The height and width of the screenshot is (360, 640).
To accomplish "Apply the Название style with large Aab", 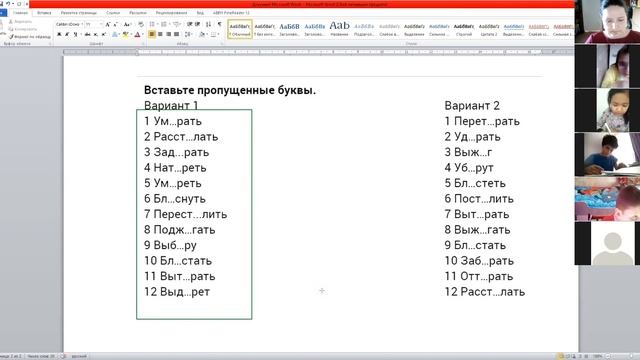I will coord(340,29).
